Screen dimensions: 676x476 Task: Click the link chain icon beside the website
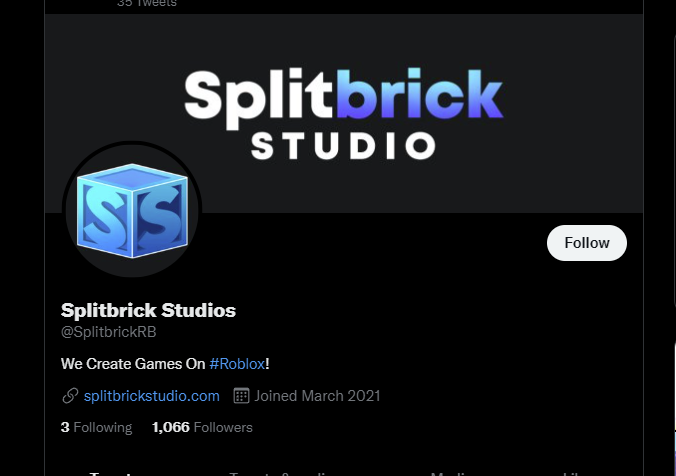click(70, 396)
